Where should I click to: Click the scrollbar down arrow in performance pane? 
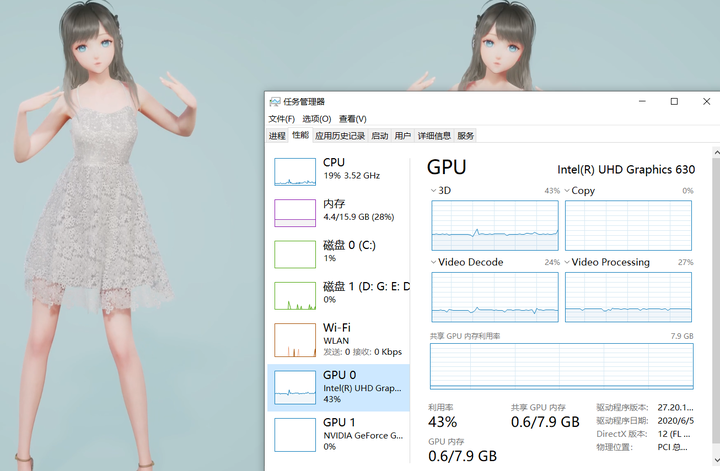(x=716, y=460)
